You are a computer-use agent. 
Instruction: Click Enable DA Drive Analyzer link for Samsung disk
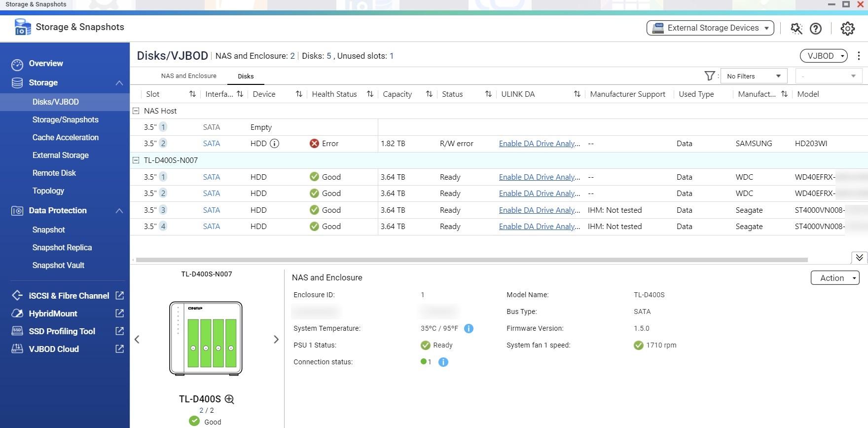pos(539,144)
